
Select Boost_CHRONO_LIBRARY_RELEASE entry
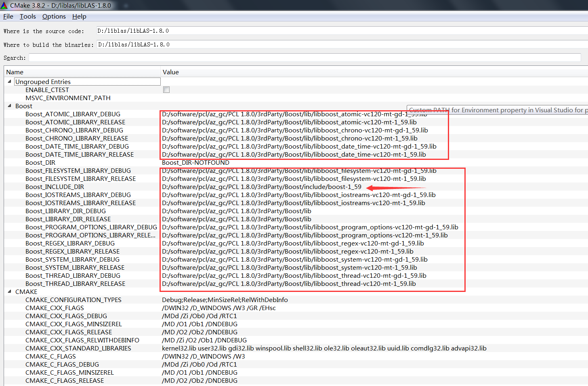click(x=77, y=138)
